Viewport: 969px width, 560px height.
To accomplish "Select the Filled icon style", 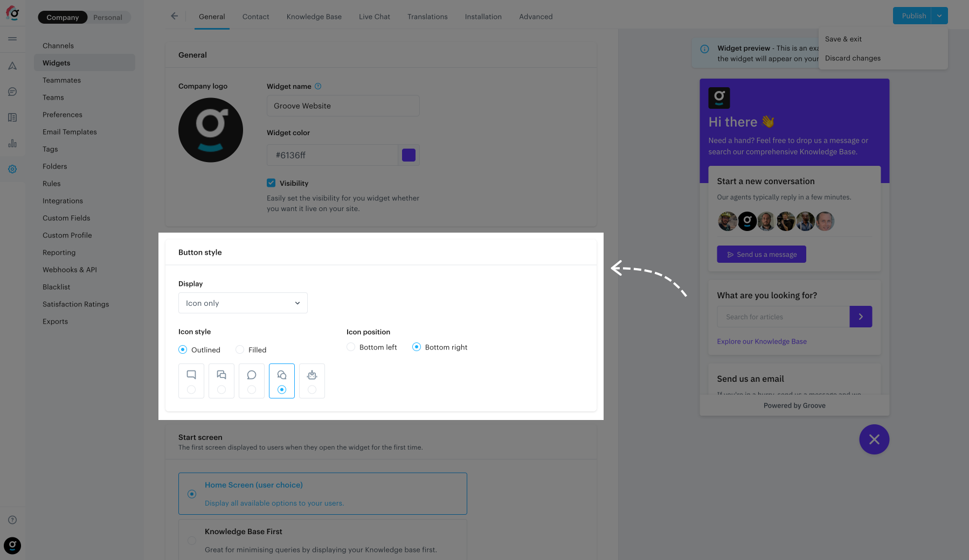I will pyautogui.click(x=240, y=350).
